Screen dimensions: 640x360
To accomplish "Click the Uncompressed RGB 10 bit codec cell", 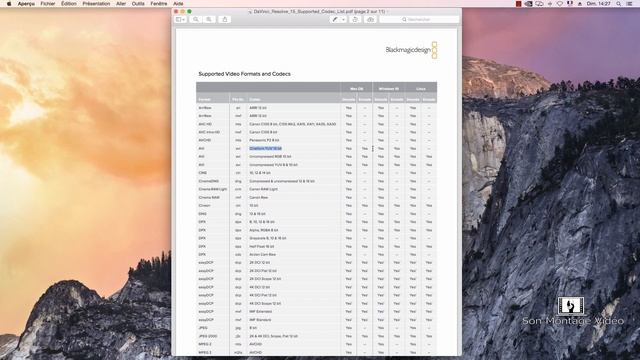I will pyautogui.click(x=270, y=157).
